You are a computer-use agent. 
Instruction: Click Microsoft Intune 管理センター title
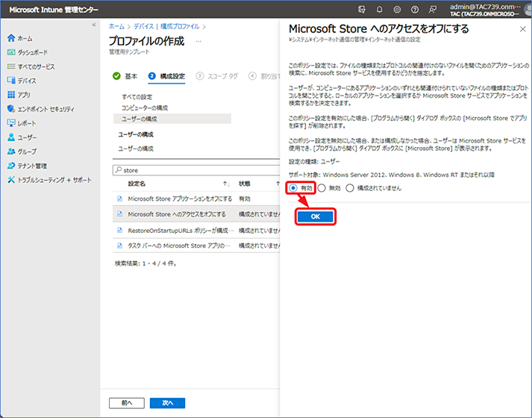[54, 10]
